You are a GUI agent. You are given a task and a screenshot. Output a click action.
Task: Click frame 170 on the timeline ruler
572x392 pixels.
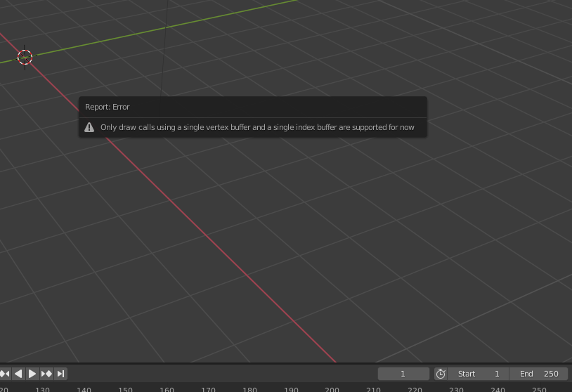208,389
